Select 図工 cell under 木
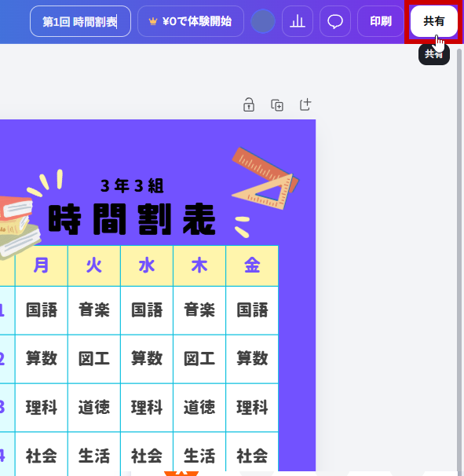The image size is (464, 476). tap(199, 359)
